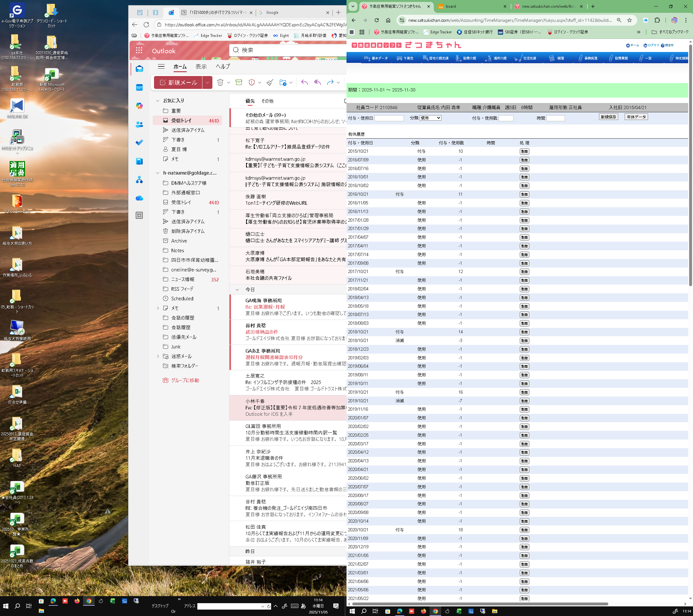
Task: Click the 付与・使用日 input field
Action: (x=389, y=118)
